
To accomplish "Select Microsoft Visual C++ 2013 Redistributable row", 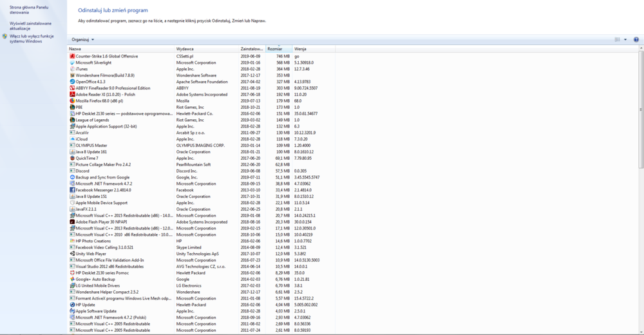I will pyautogui.click(x=201, y=228).
